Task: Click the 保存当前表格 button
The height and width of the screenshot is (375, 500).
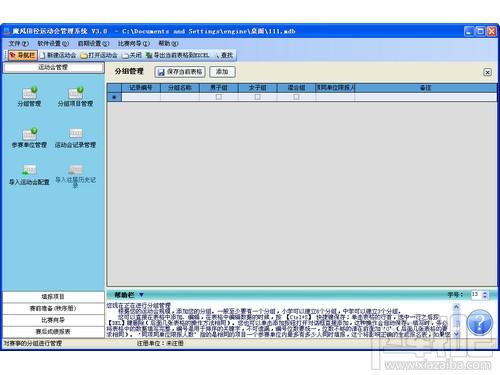Action: pos(180,72)
